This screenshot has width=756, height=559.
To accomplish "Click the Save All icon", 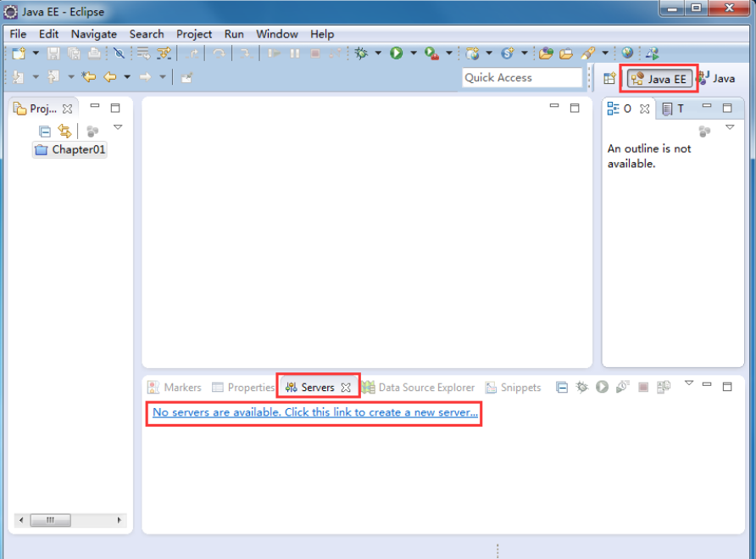I will 74,53.
